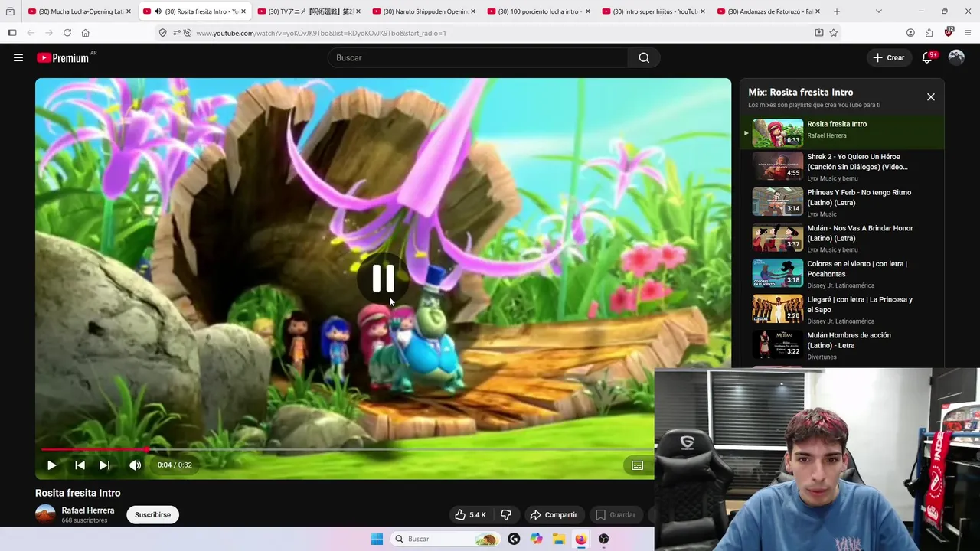Open the YouTube hamburger guide menu

(18, 57)
